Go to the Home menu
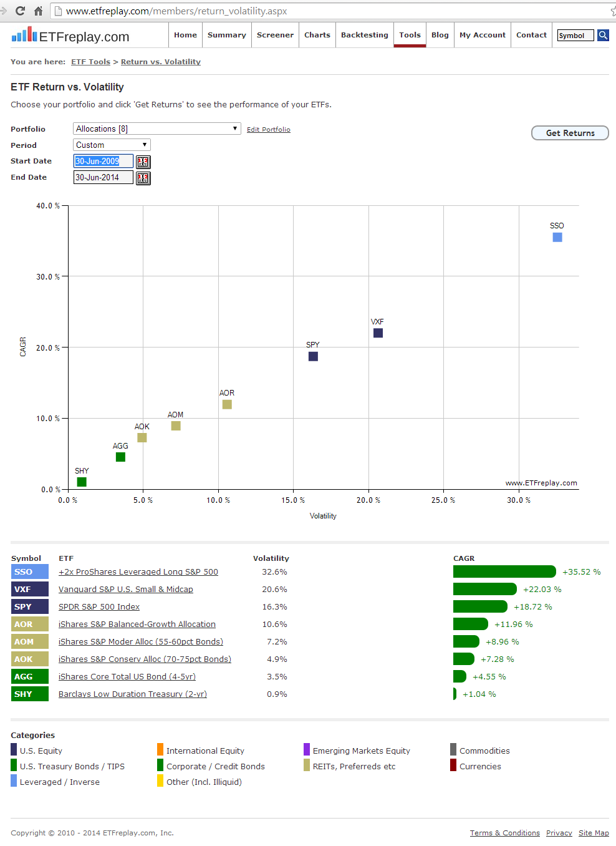This screenshot has height=846, width=616. [185, 35]
